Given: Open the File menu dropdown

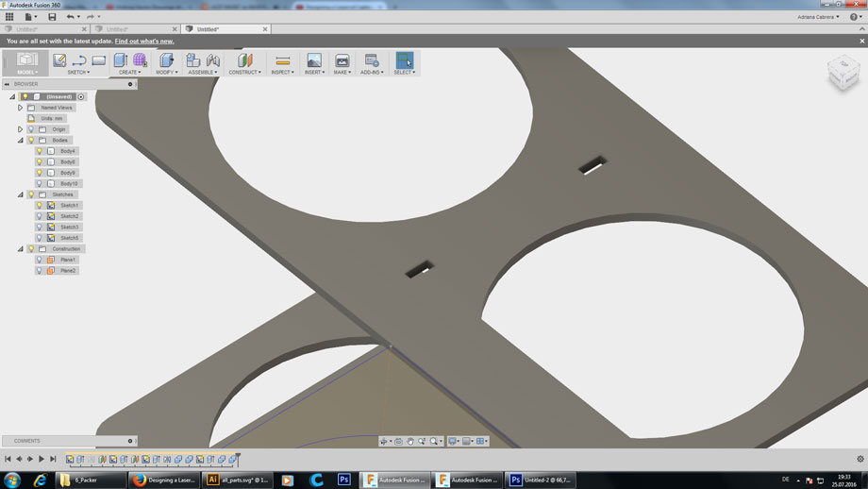Looking at the screenshot, I should 30,17.
